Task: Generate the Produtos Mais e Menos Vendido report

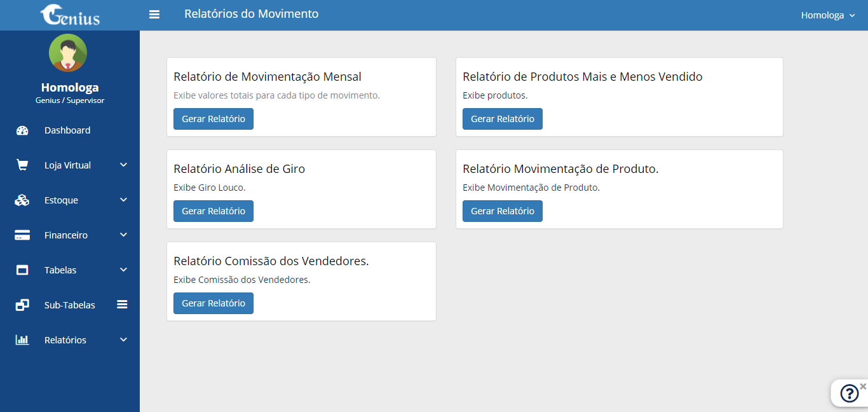Action: point(503,119)
